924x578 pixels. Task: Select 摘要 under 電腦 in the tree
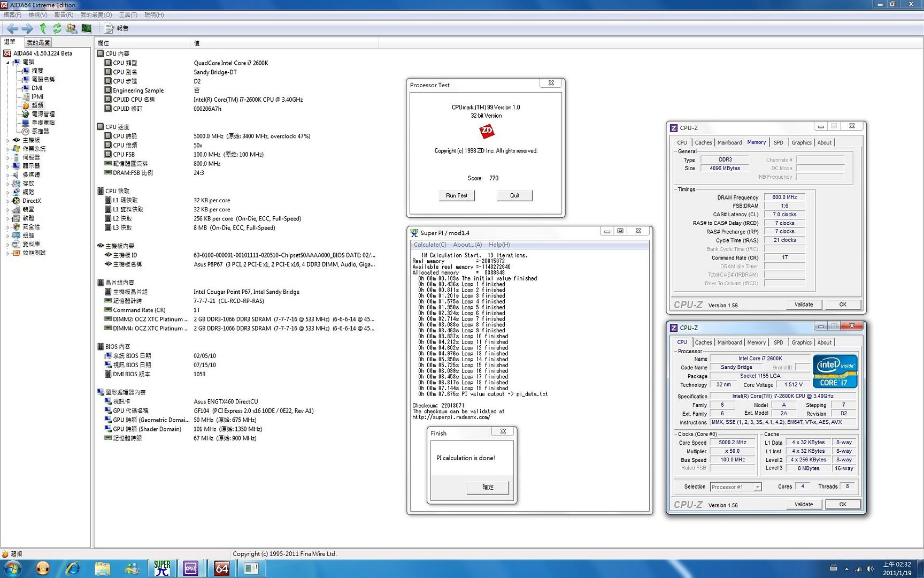(x=37, y=71)
